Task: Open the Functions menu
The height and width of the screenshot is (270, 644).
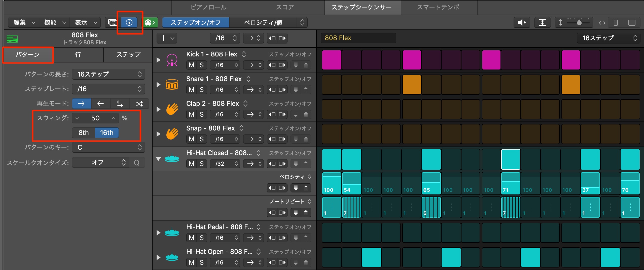Action: 55,22
